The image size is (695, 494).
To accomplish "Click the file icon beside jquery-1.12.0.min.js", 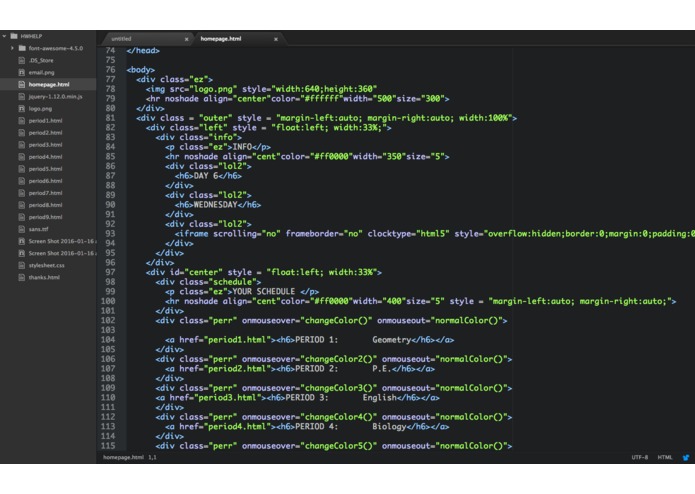I will pyautogui.click(x=21, y=96).
